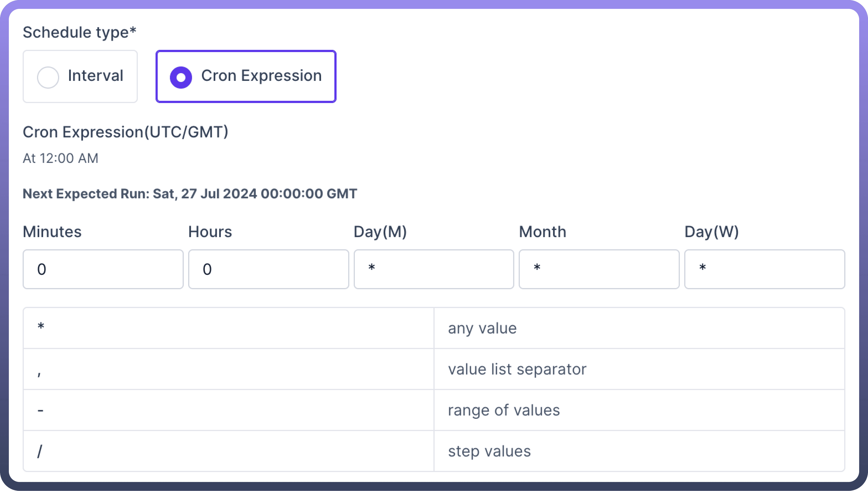Click the 'step values' legend description

489,451
